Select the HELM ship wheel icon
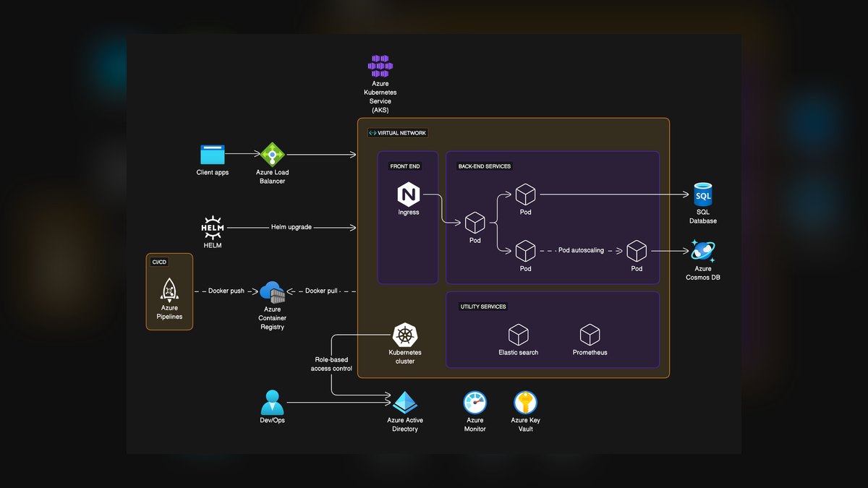 (x=213, y=227)
